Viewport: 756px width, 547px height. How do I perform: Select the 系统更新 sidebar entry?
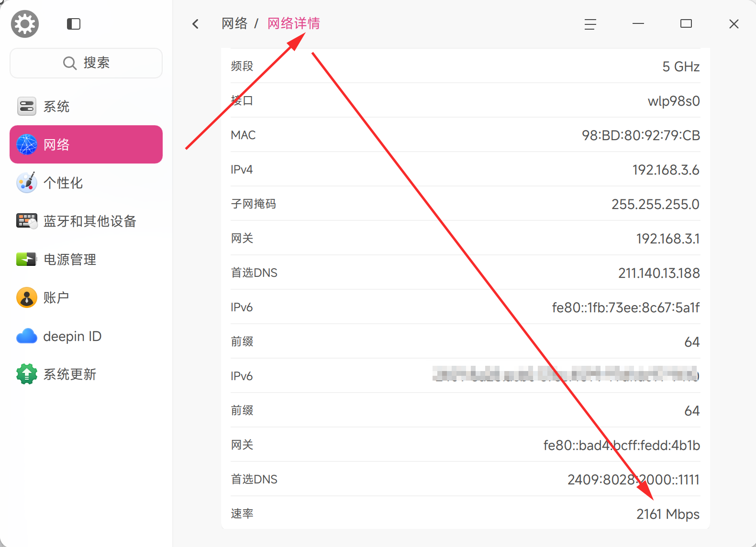[70, 374]
